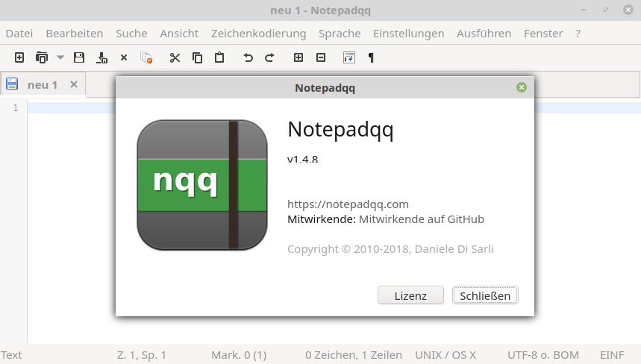Image resolution: width=641 pixels, height=364 pixels.
Task: Click the Schließen button
Action: (x=485, y=295)
